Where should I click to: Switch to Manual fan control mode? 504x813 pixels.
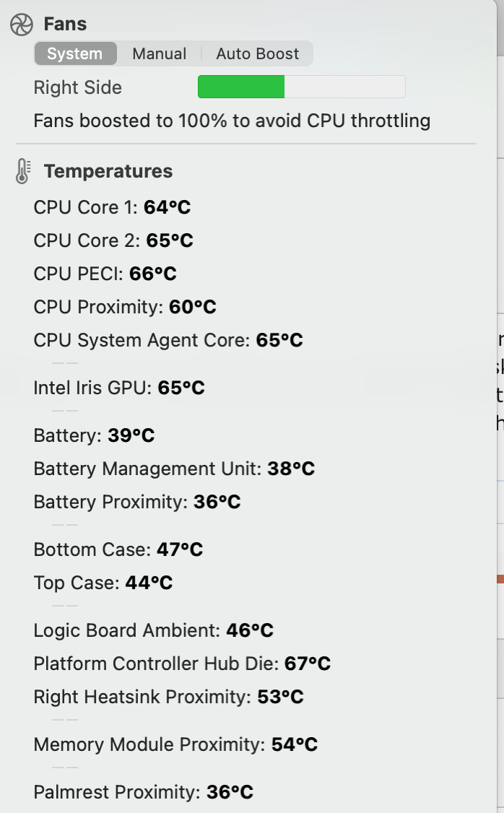coord(159,54)
